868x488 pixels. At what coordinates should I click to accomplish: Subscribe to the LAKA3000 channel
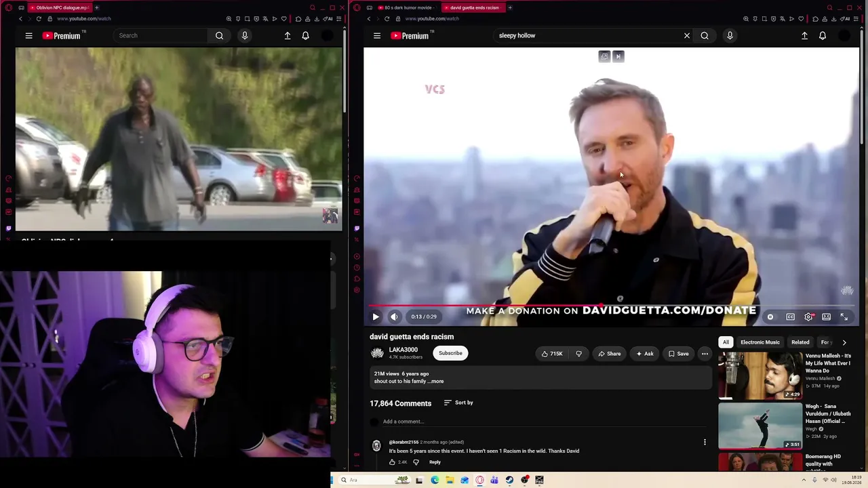pos(450,353)
